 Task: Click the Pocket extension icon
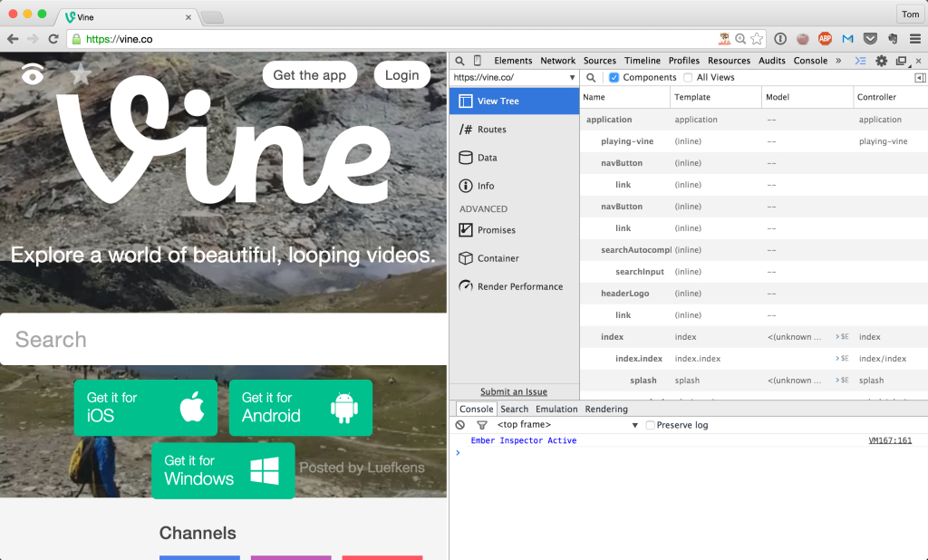870,39
